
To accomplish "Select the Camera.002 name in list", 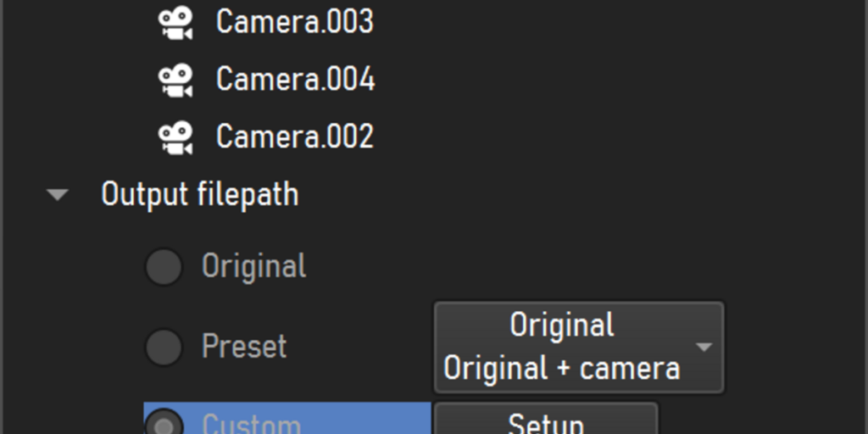I will tap(294, 136).
